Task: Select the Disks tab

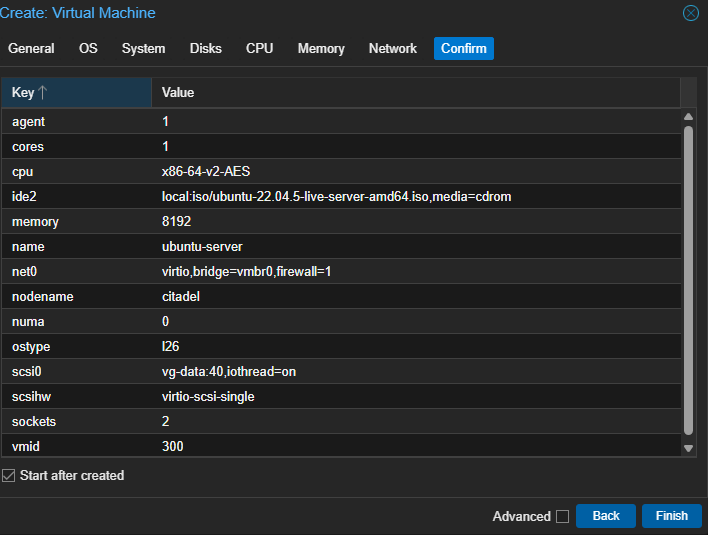Action: coord(205,48)
